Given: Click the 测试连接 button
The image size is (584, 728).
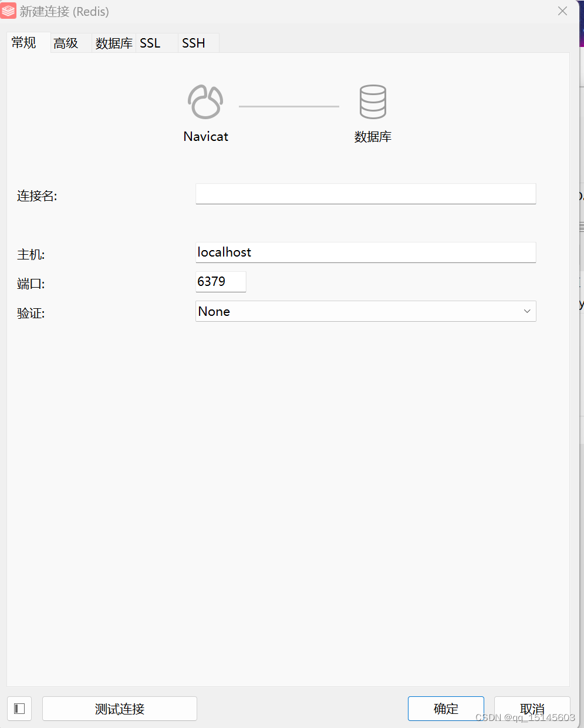Looking at the screenshot, I should pos(120,709).
